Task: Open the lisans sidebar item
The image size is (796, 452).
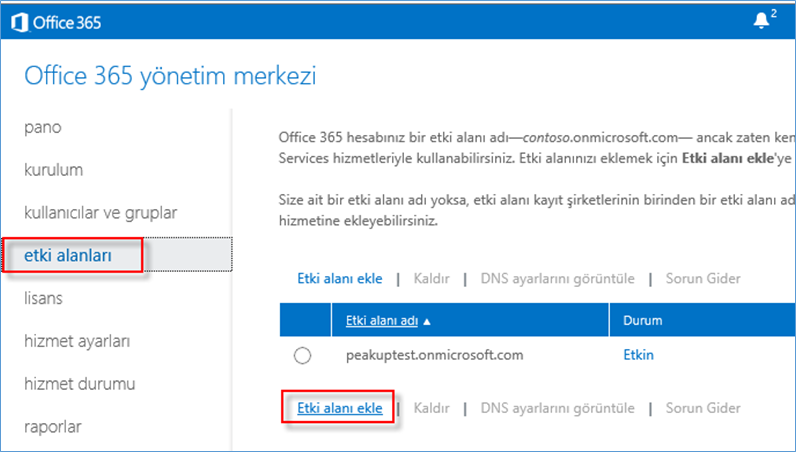Action: [x=43, y=298]
